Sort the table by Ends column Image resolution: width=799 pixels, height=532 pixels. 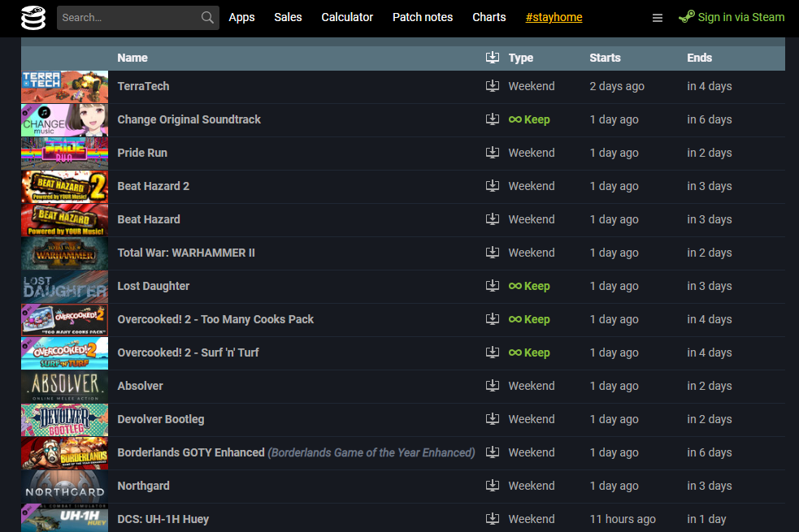699,58
